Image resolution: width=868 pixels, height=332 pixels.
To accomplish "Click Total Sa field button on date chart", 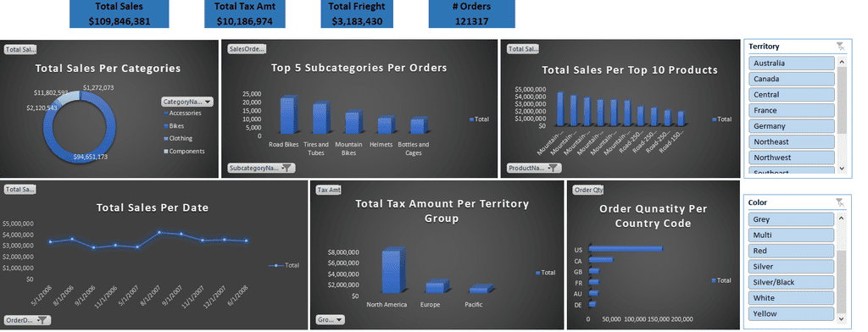I will [x=20, y=189].
